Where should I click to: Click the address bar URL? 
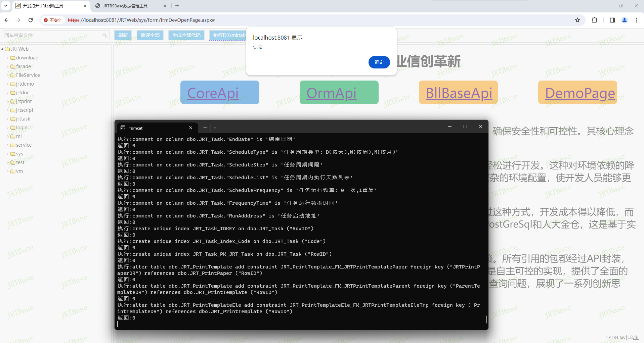tap(141, 20)
